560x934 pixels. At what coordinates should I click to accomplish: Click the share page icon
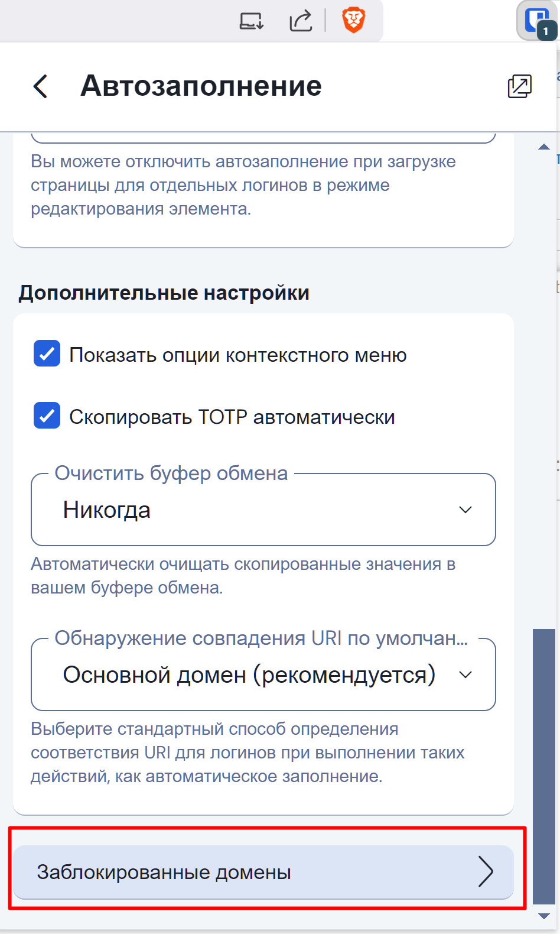click(x=301, y=21)
